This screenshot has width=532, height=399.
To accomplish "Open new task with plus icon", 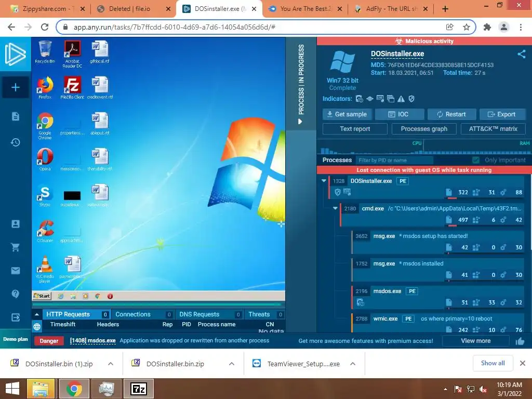I will point(15,87).
